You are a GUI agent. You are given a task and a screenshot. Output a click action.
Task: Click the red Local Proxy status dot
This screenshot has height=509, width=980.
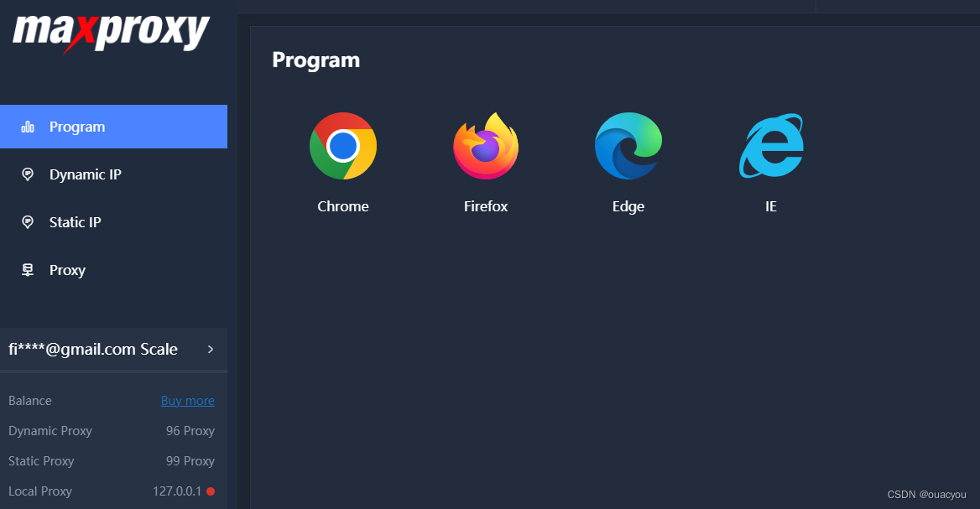[211, 491]
